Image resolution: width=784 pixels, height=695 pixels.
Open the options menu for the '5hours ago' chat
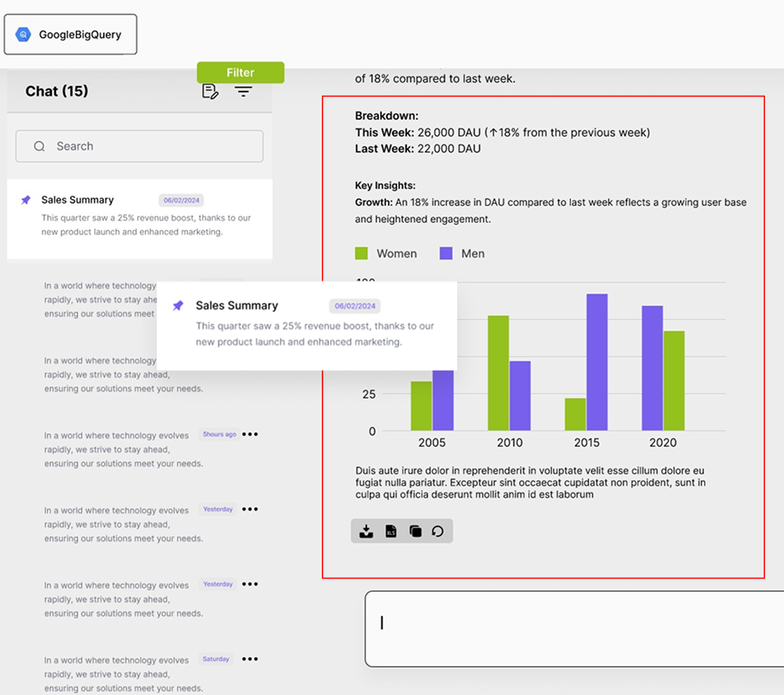(x=250, y=434)
